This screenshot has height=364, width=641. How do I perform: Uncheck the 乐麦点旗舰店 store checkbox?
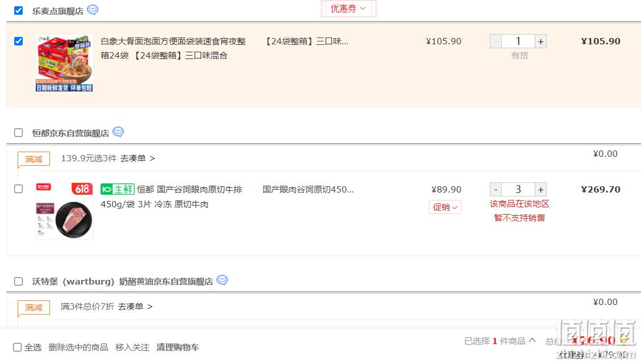pyautogui.click(x=18, y=10)
